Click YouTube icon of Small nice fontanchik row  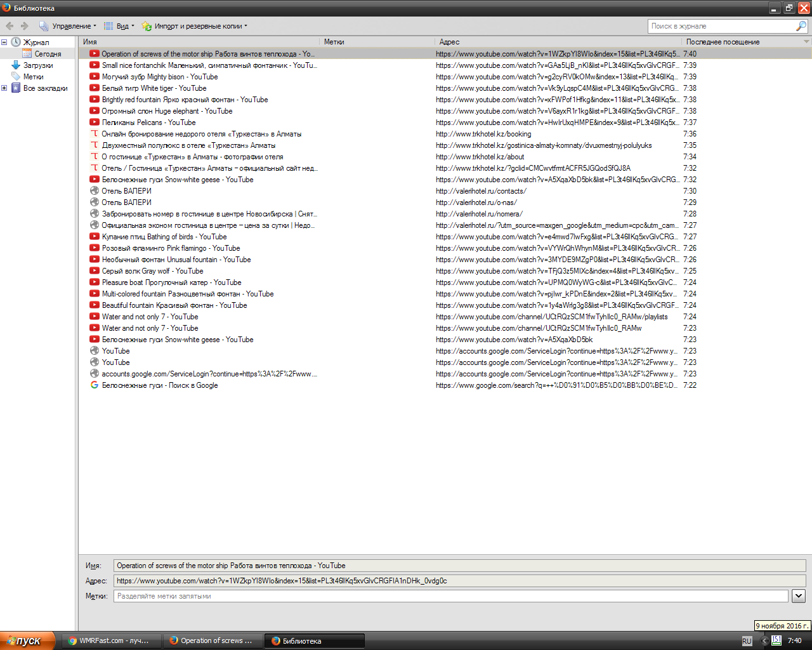(x=95, y=65)
